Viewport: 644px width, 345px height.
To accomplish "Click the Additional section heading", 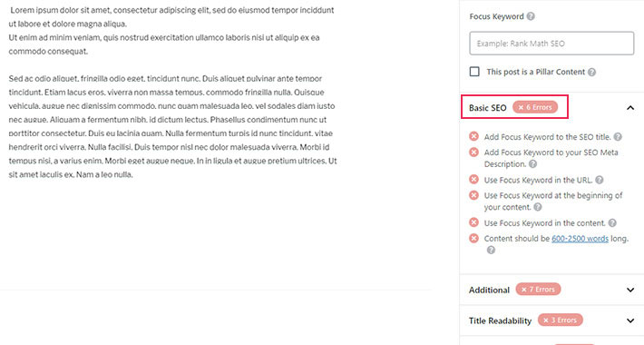I will [489, 290].
